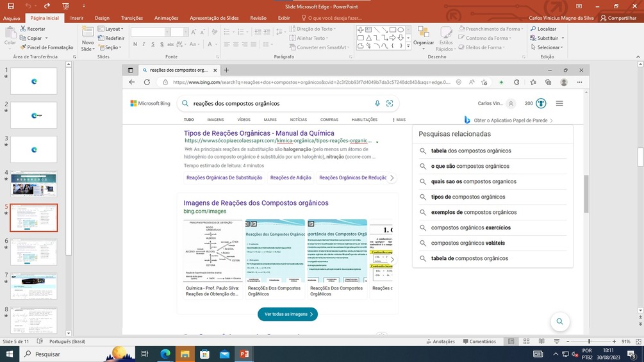This screenshot has width=644, height=362.
Task: Click the Bing microphone voice search icon
Action: 377,103
